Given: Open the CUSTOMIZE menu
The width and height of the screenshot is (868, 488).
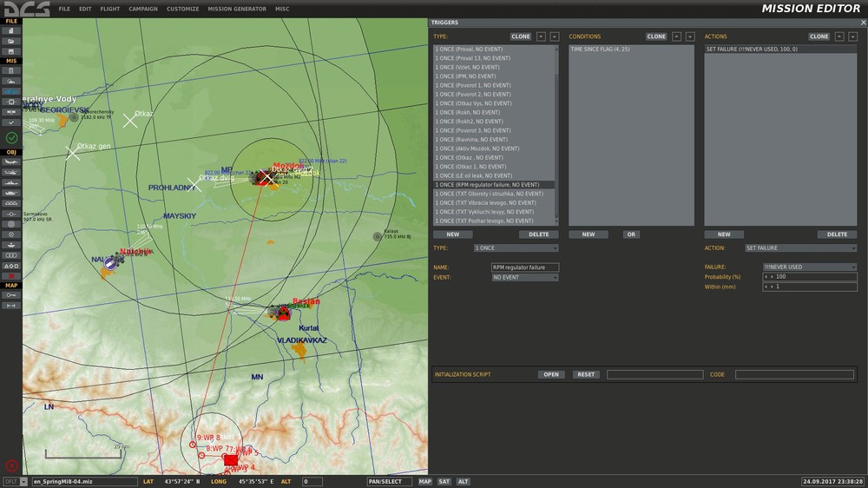Looking at the screenshot, I should click(182, 9).
